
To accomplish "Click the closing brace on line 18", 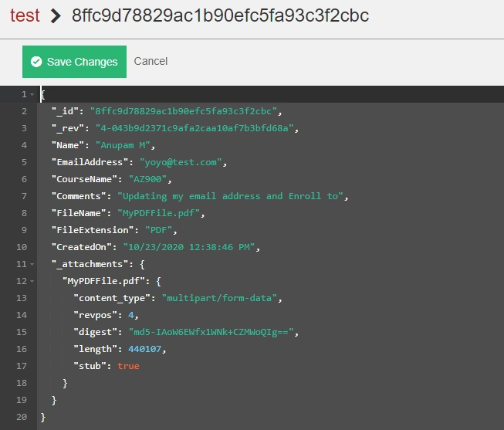I will point(65,384).
